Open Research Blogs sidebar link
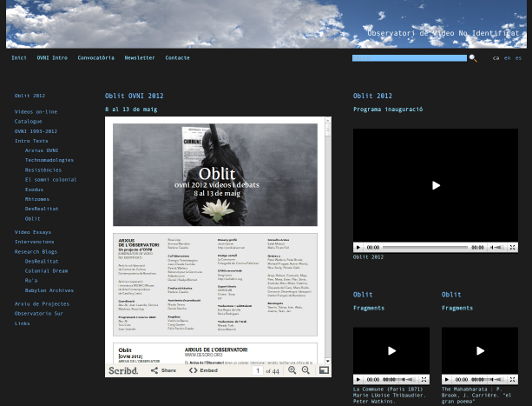 pos(36,252)
